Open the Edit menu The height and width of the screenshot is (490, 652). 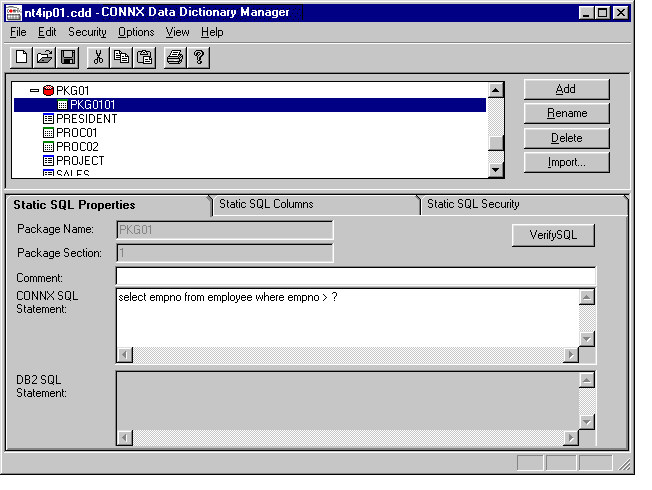click(47, 32)
